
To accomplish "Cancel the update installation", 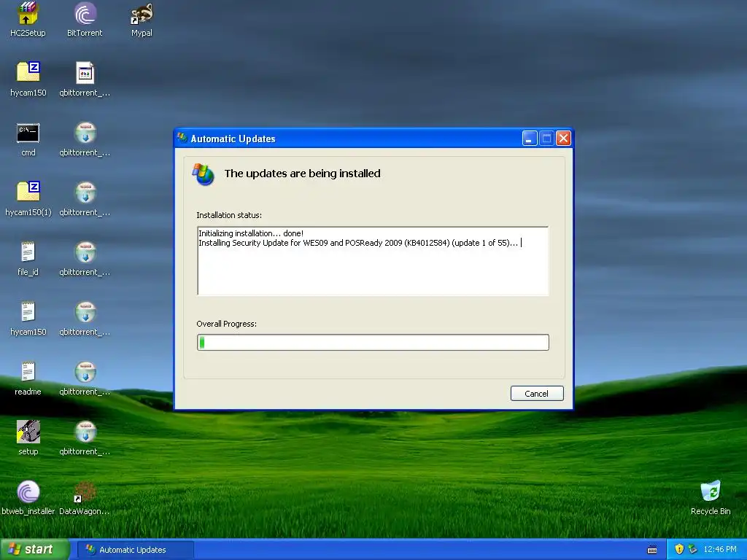I will point(537,393).
